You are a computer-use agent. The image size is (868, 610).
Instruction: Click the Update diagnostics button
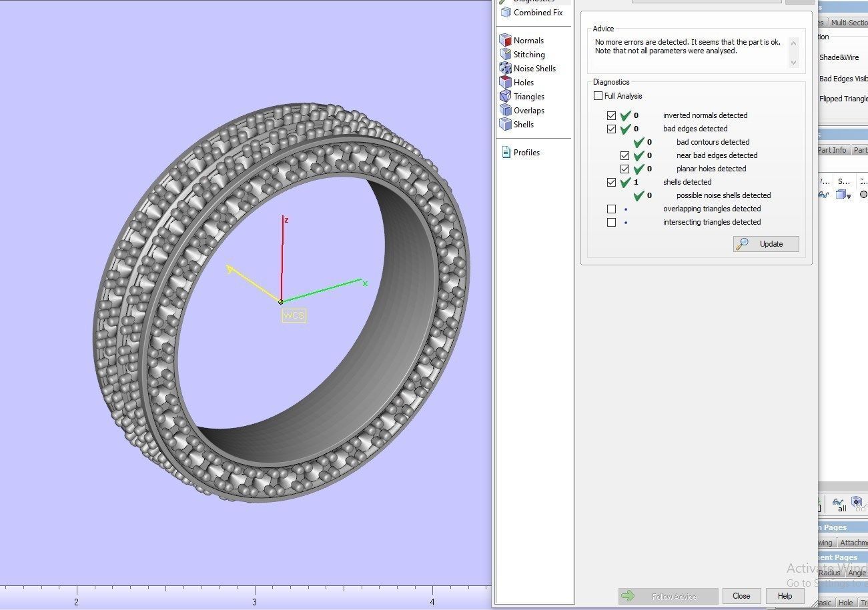coord(765,243)
